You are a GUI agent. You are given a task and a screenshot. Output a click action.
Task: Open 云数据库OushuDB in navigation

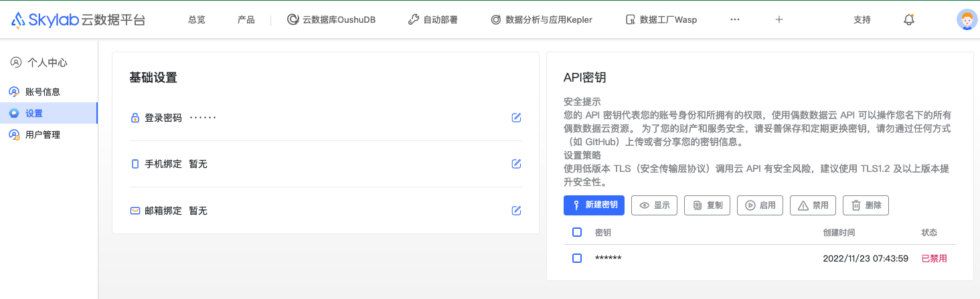click(331, 19)
